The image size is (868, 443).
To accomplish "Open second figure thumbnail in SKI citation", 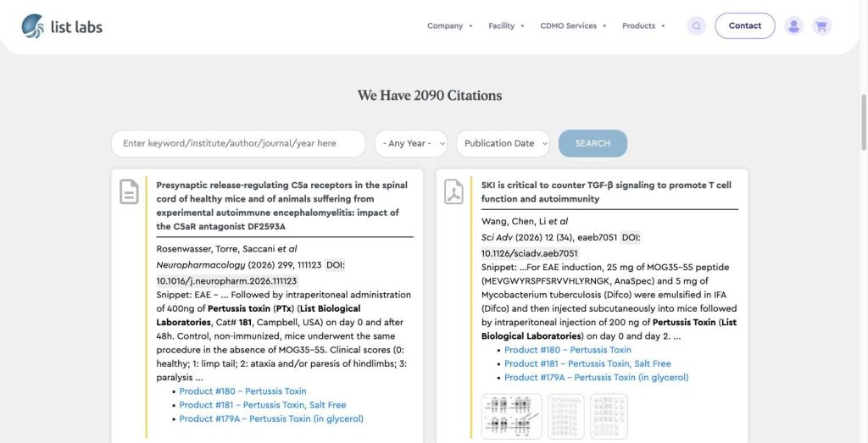I will click(x=565, y=417).
